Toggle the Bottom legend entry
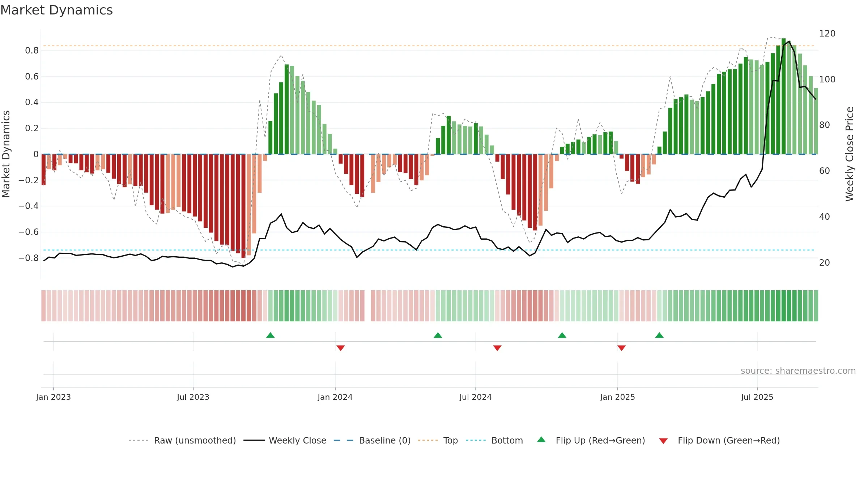Screen dimensions: 868x488 494,440
